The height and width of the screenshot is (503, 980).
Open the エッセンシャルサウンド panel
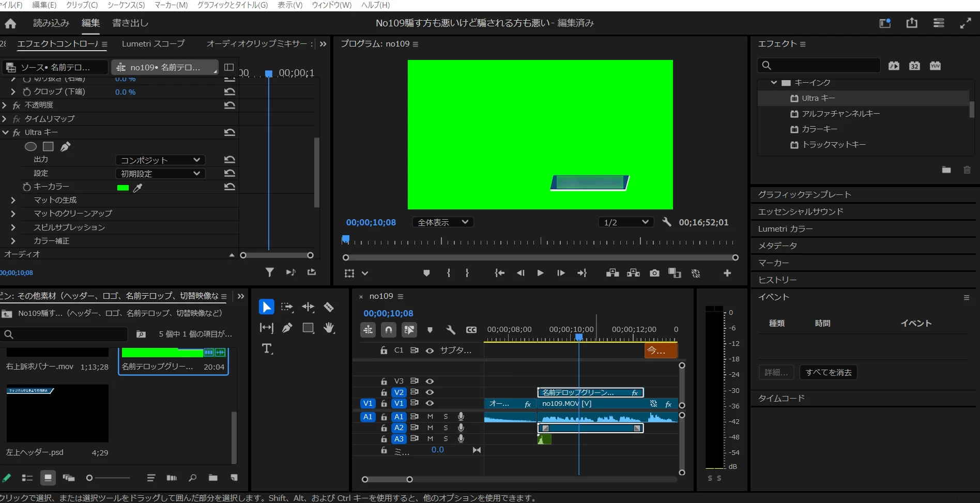click(801, 211)
